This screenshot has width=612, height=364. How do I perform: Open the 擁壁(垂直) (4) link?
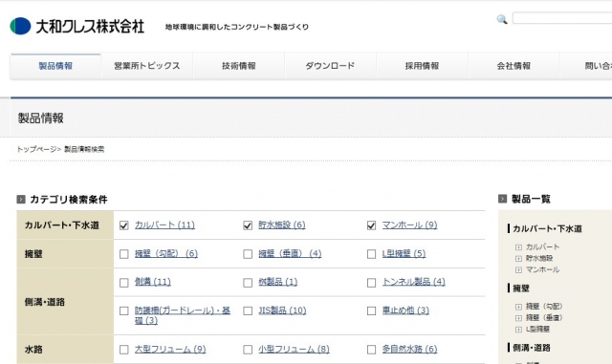(290, 254)
